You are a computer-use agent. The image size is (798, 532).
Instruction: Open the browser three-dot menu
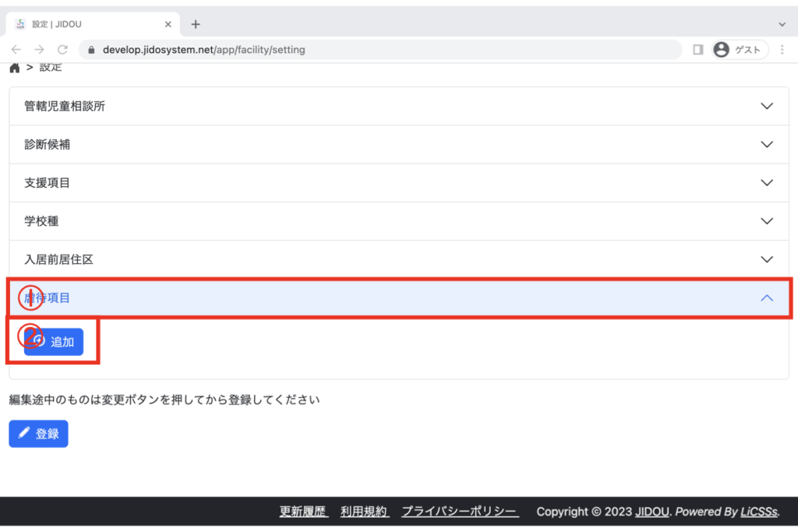pos(782,49)
